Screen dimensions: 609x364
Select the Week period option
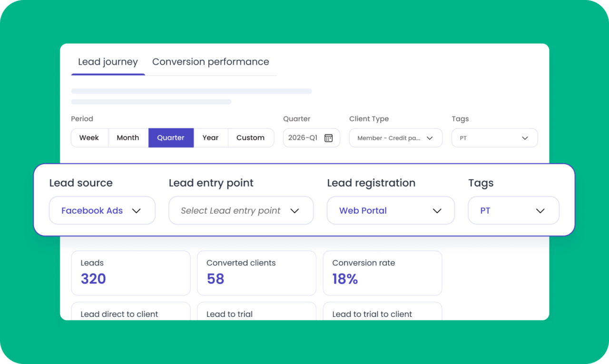89,138
